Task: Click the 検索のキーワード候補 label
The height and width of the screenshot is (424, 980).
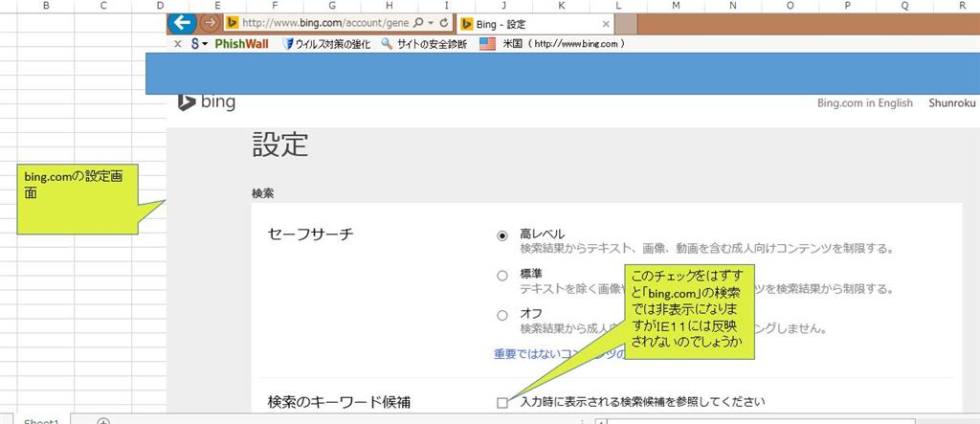Action: (340, 402)
